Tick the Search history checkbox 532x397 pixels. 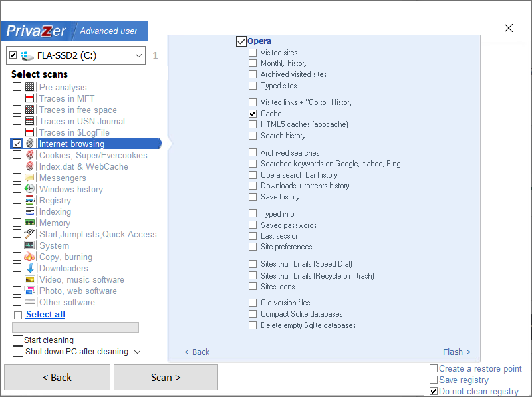pos(253,136)
